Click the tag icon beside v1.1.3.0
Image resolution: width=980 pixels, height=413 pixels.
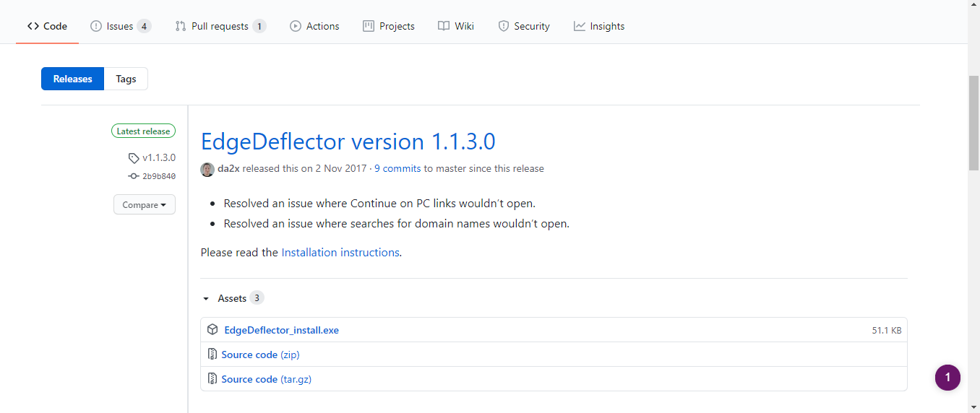133,158
